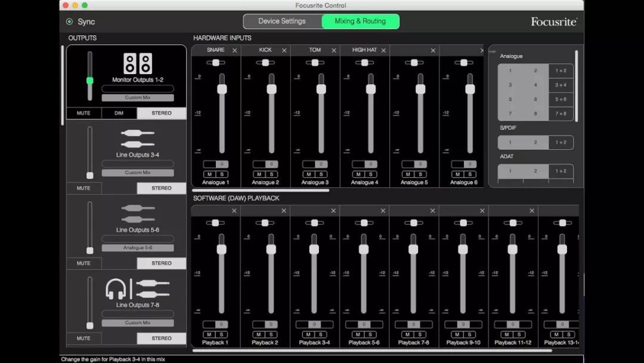Open Custom Mix for Monitor Outputs 1-2

tap(137, 97)
